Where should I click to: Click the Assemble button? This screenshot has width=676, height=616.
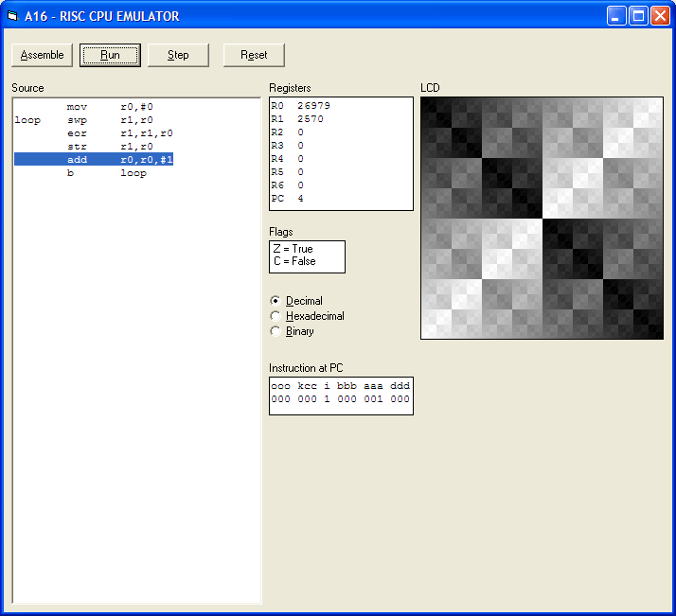(x=42, y=55)
